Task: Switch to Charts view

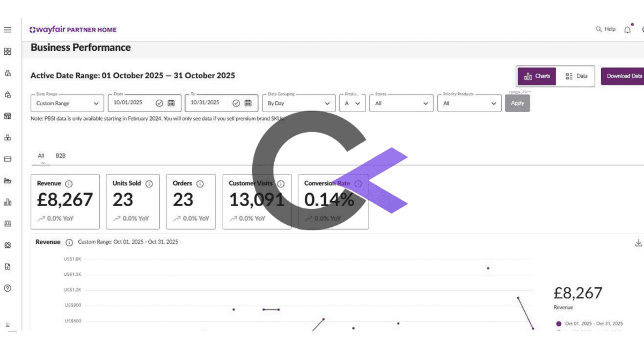Action: point(537,76)
